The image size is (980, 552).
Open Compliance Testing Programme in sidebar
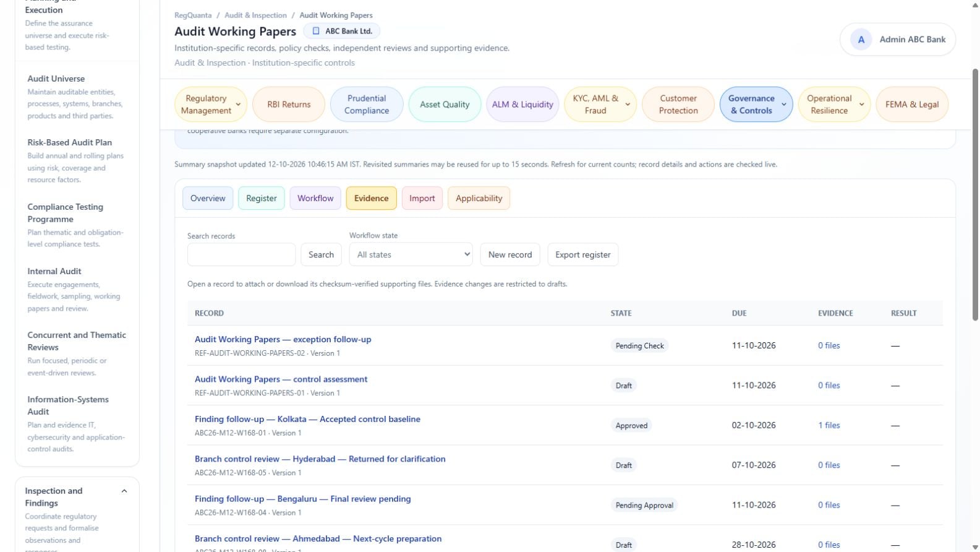[66, 213]
